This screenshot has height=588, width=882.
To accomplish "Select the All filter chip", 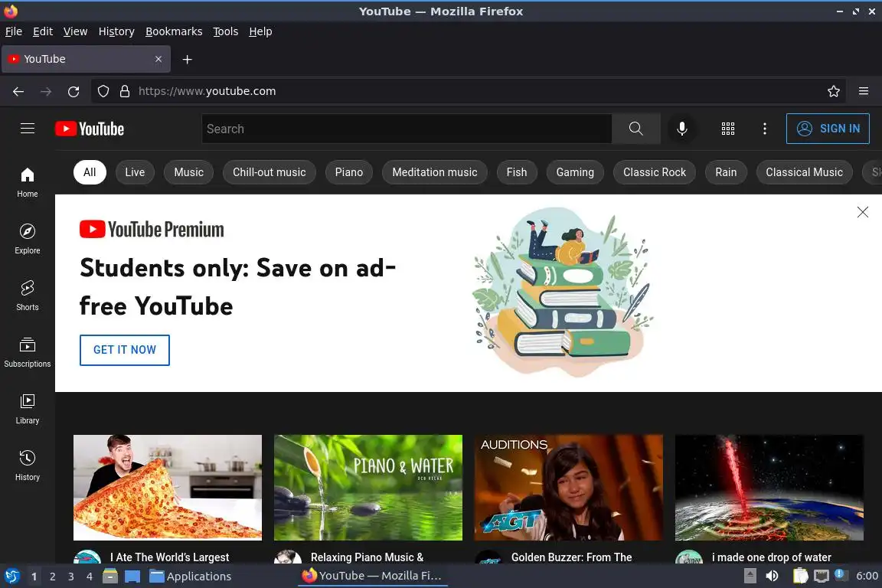I will point(90,172).
